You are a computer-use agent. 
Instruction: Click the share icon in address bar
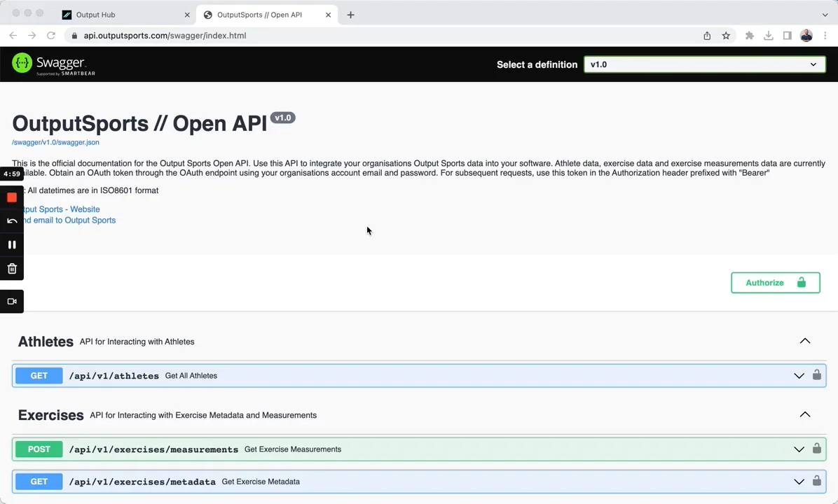[x=707, y=36]
